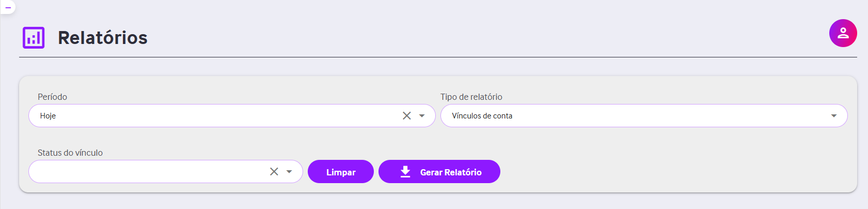This screenshot has height=209, width=868.
Task: Click the Tipo de relatório label
Action: point(471,97)
